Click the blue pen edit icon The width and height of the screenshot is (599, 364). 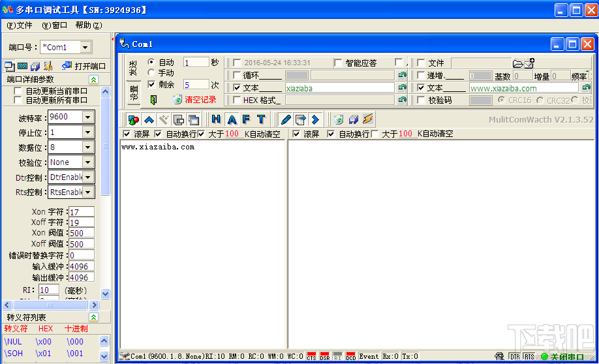285,119
